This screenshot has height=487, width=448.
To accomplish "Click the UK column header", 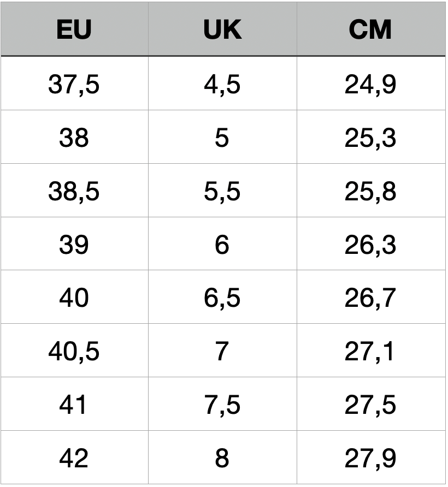I will coord(222,29).
